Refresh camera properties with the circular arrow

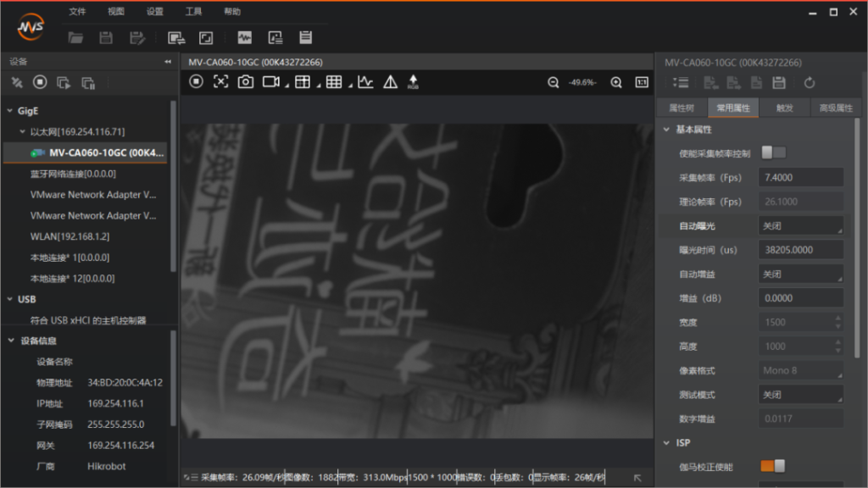click(810, 82)
